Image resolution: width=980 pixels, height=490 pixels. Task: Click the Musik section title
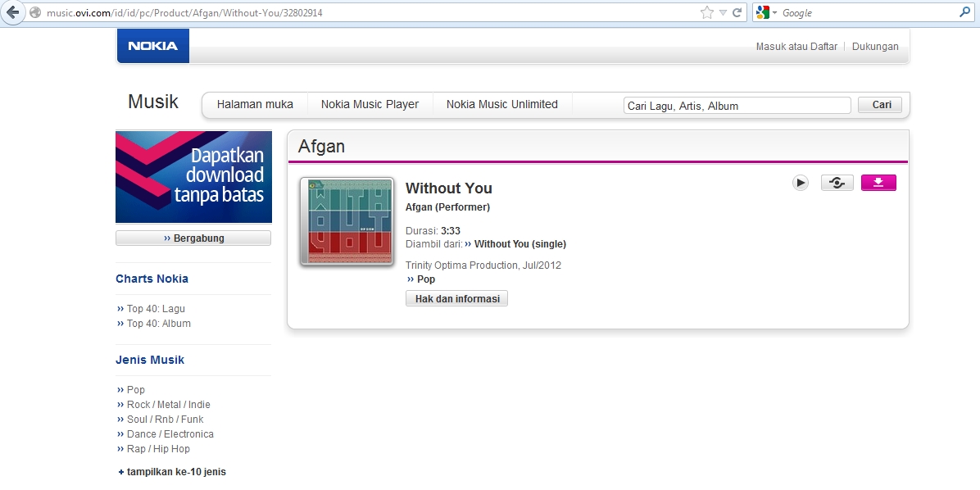click(x=153, y=102)
